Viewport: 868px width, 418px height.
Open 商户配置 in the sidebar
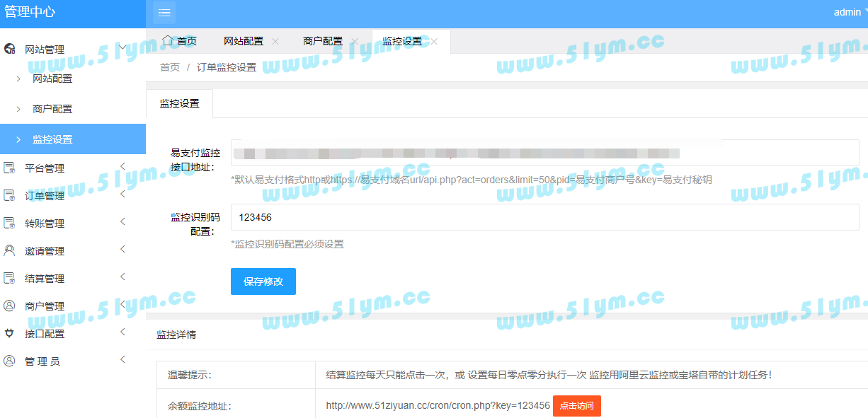coord(73,109)
